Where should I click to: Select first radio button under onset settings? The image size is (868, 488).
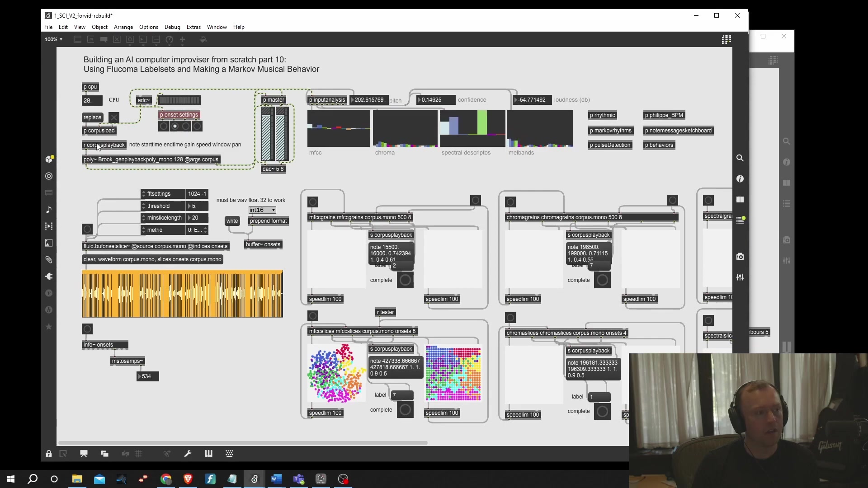coord(164,126)
